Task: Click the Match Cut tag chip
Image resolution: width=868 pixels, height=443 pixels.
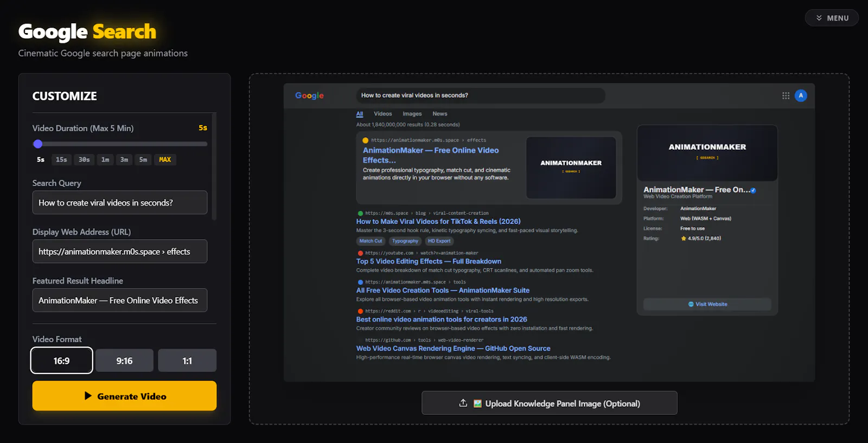Action: [x=371, y=241]
